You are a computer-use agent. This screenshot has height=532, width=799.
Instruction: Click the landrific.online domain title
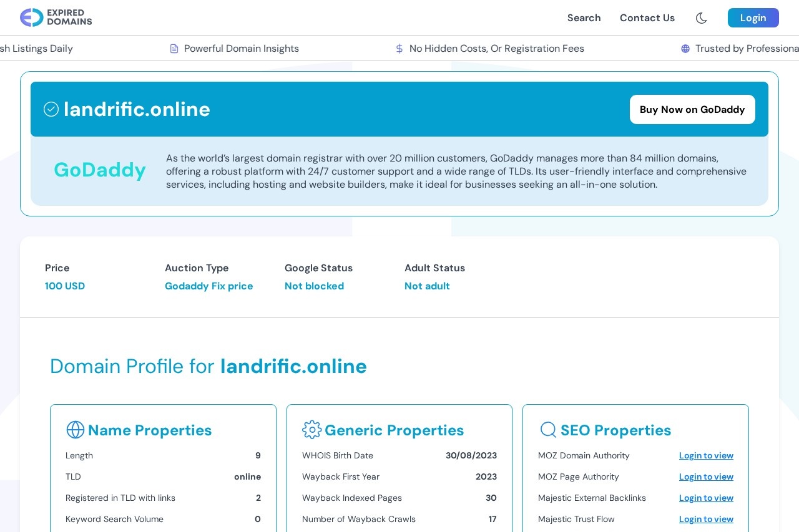tap(137, 109)
